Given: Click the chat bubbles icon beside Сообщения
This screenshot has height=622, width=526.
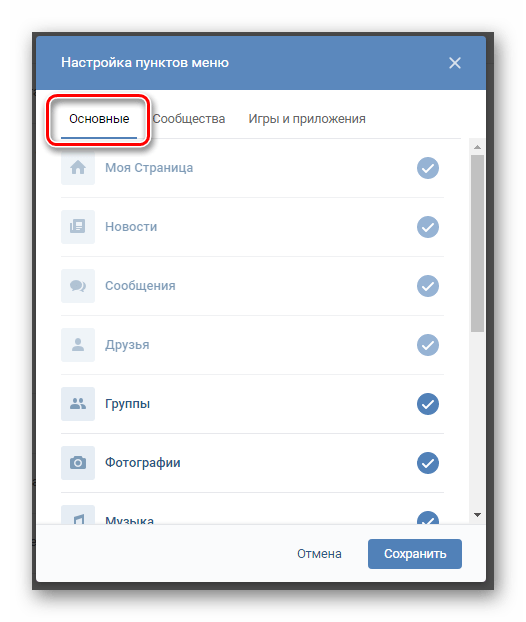Looking at the screenshot, I should point(78,286).
